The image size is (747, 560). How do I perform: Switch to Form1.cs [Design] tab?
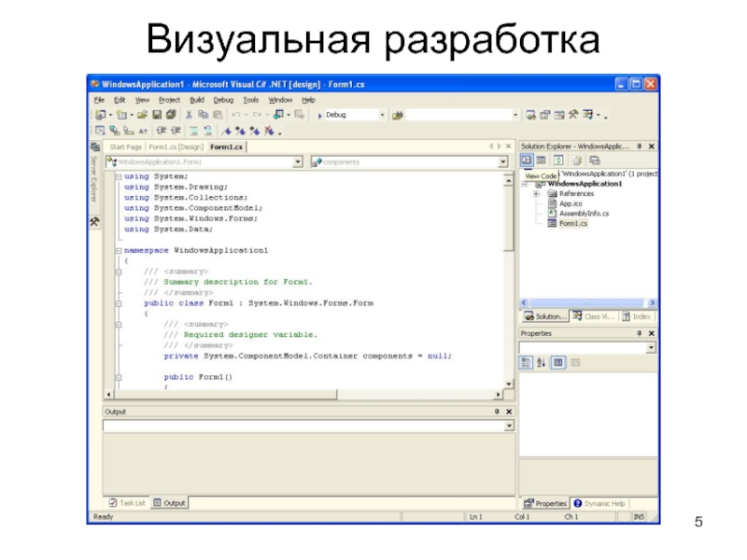[176, 147]
